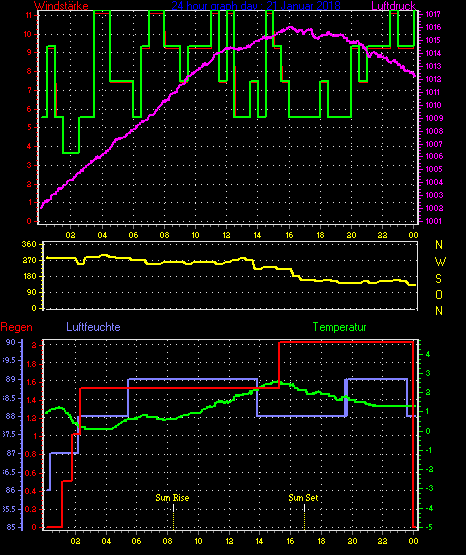Click wind strength 11 axis value
The width and height of the screenshot is (466, 555).
29,15
